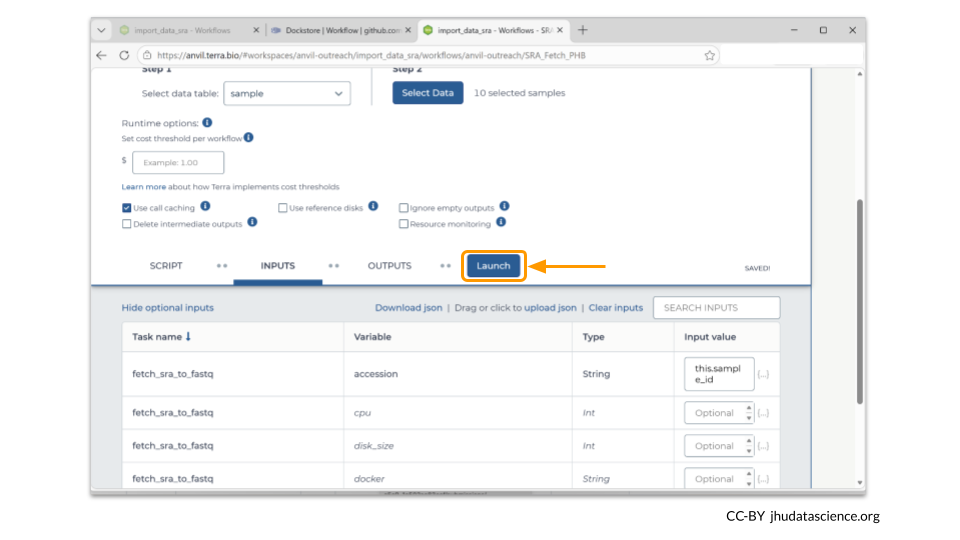Sort by Task name arrow
Viewport: 960px width, 540px height.
point(189,337)
